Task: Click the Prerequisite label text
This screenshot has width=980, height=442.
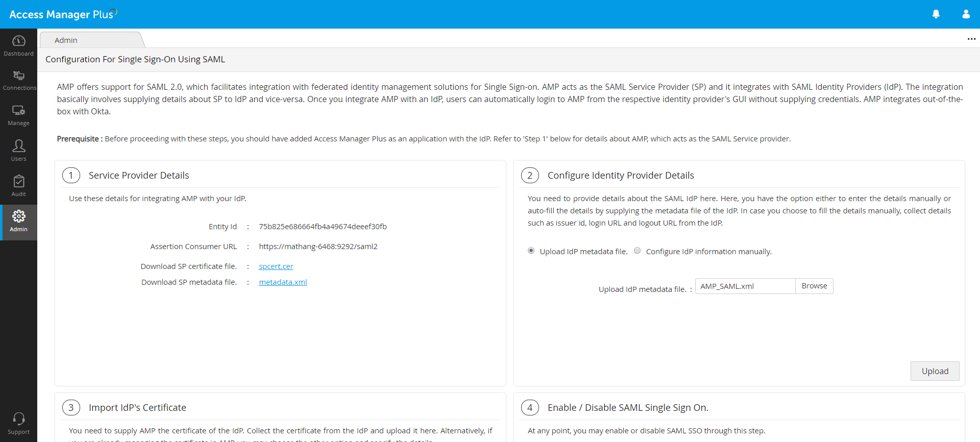Action: pos(80,139)
